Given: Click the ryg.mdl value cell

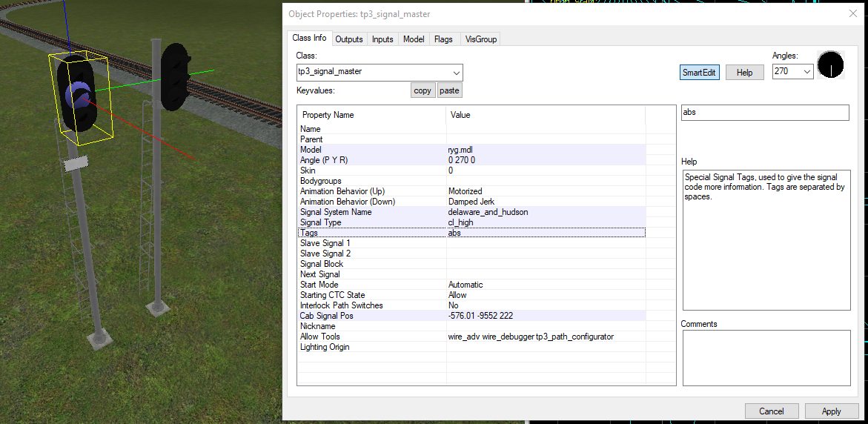Looking at the screenshot, I should pos(546,150).
